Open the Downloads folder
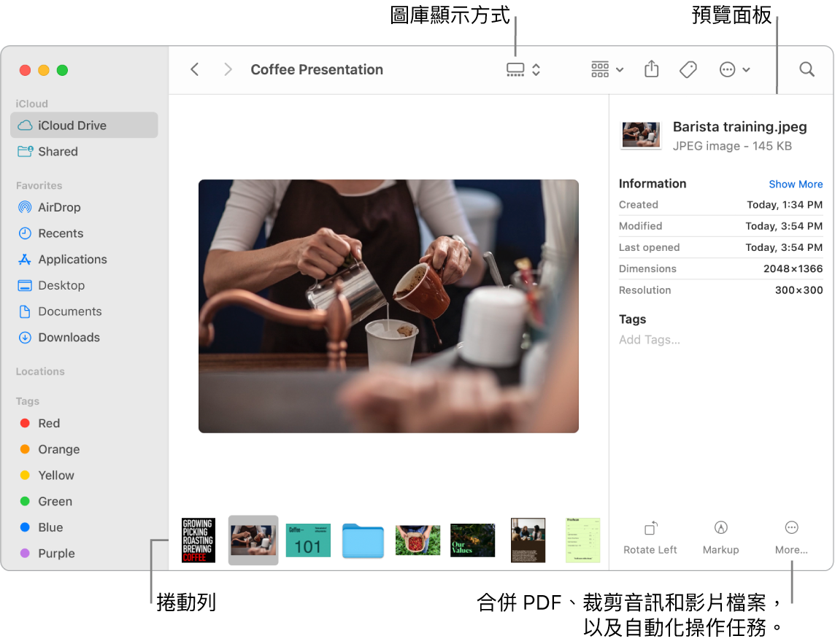This screenshot has width=835, height=644. tap(69, 337)
